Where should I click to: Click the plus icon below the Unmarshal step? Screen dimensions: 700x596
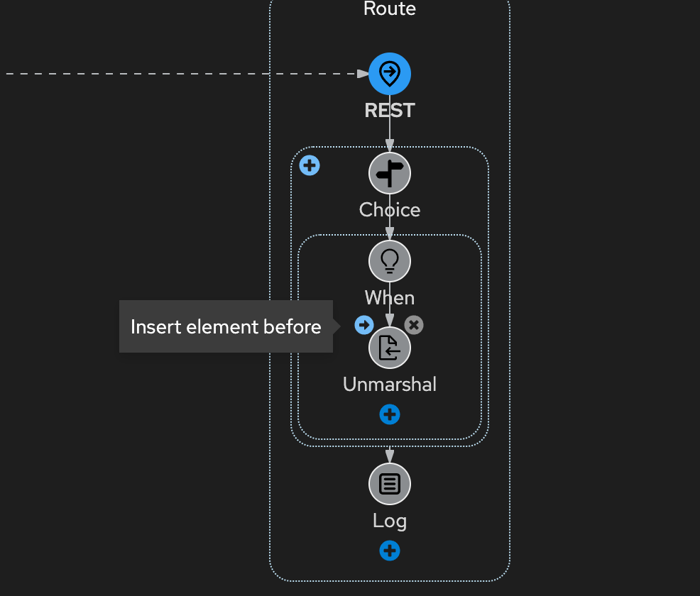pos(390,414)
